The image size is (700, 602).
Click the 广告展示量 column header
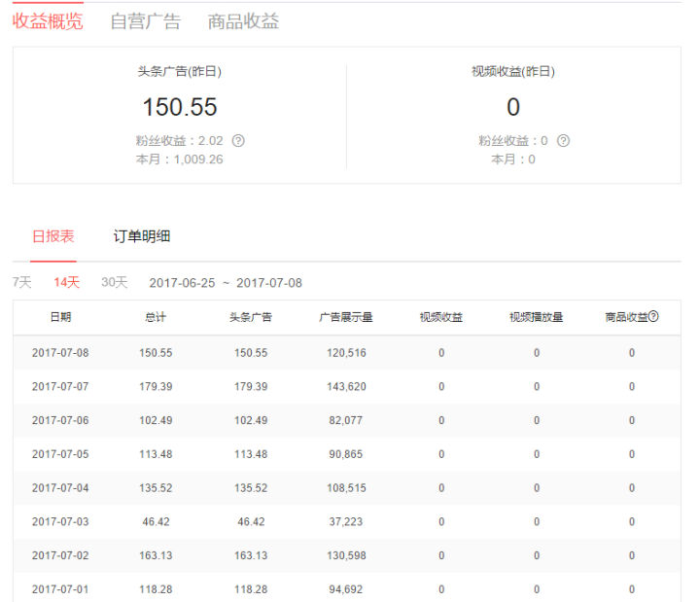point(346,317)
